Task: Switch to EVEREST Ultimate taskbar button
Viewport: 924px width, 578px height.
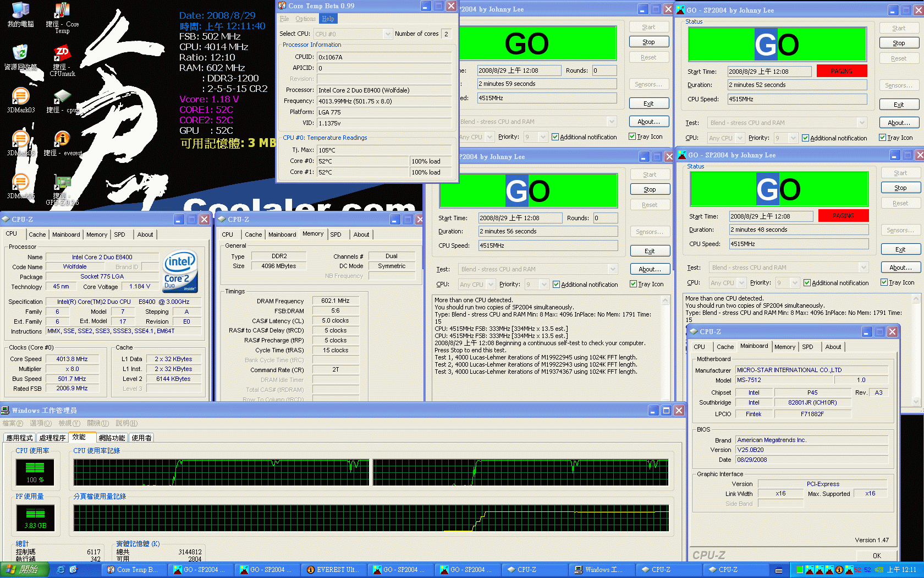Action: 333,570
